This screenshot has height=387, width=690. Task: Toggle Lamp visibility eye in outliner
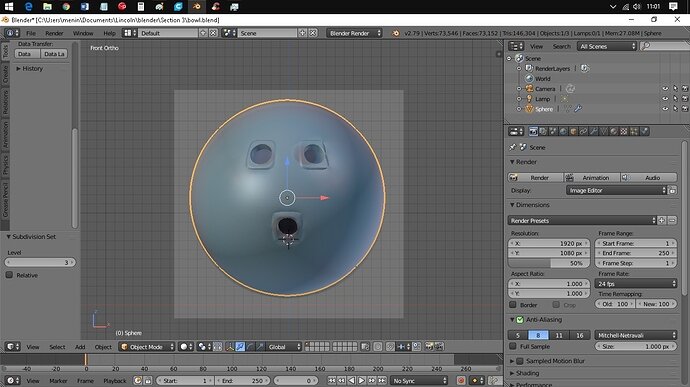coord(665,99)
